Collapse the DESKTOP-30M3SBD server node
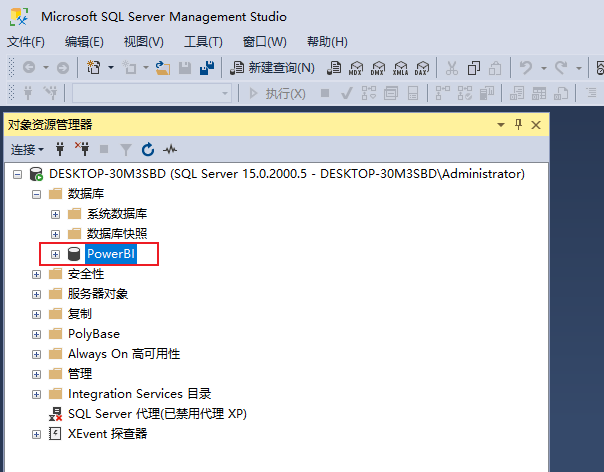Viewport: 604px width, 472px height. [x=17, y=175]
